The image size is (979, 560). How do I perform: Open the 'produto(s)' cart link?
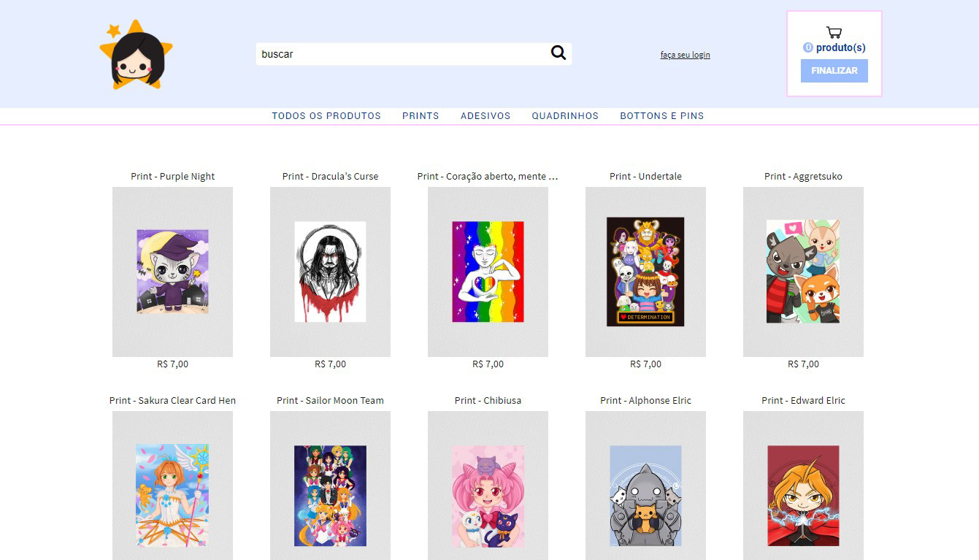coord(840,47)
